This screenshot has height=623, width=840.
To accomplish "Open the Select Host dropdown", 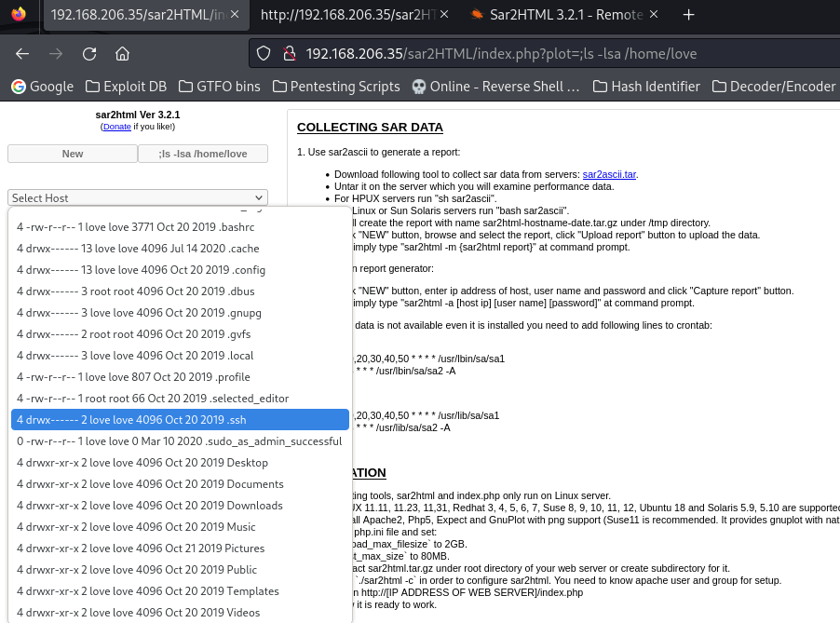I will 138,197.
